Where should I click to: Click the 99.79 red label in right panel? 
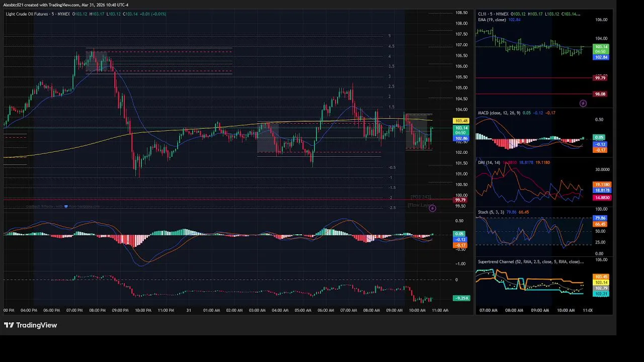pyautogui.click(x=600, y=78)
